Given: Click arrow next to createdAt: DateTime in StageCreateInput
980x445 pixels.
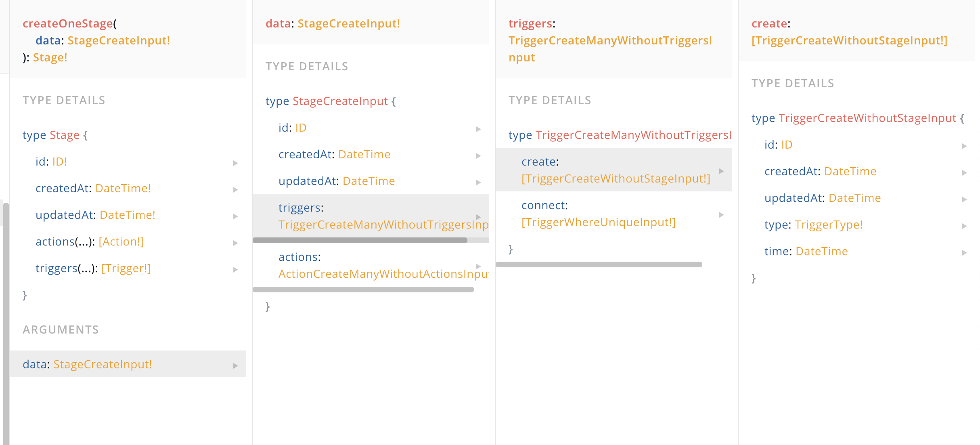Looking at the screenshot, I should (x=478, y=155).
